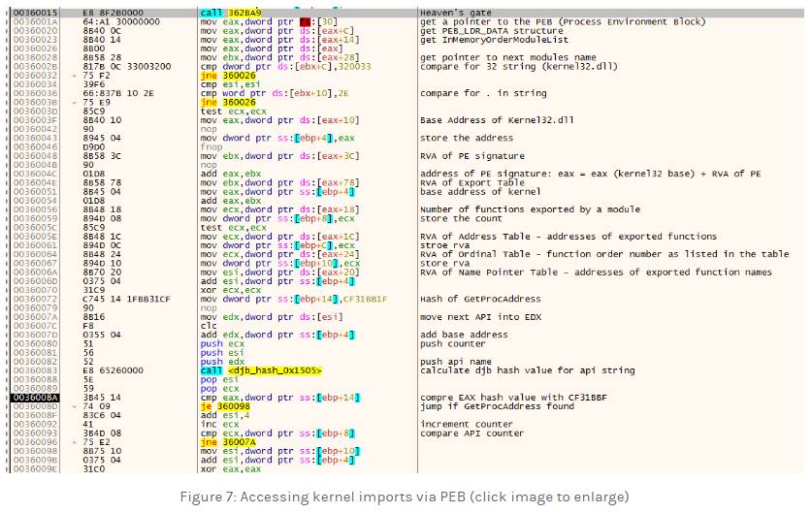
Task: Click the "fnop" instruction
Action: [211, 147]
